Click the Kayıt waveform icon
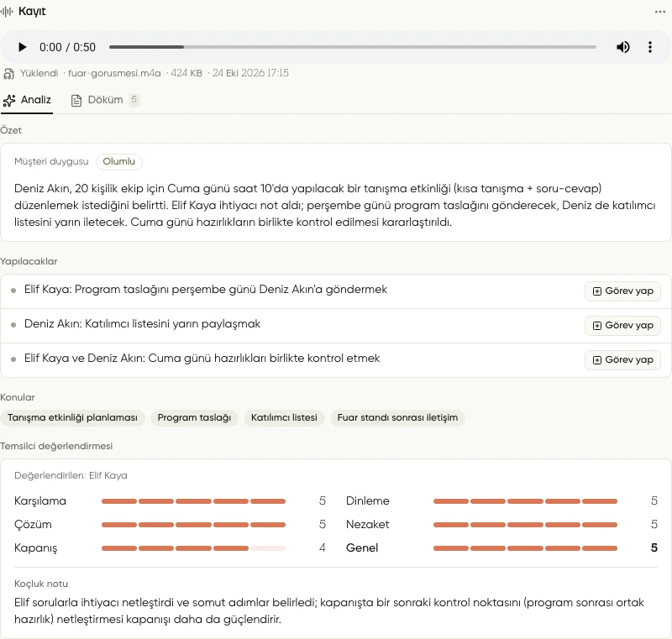The width and height of the screenshot is (672, 639). coord(7,12)
